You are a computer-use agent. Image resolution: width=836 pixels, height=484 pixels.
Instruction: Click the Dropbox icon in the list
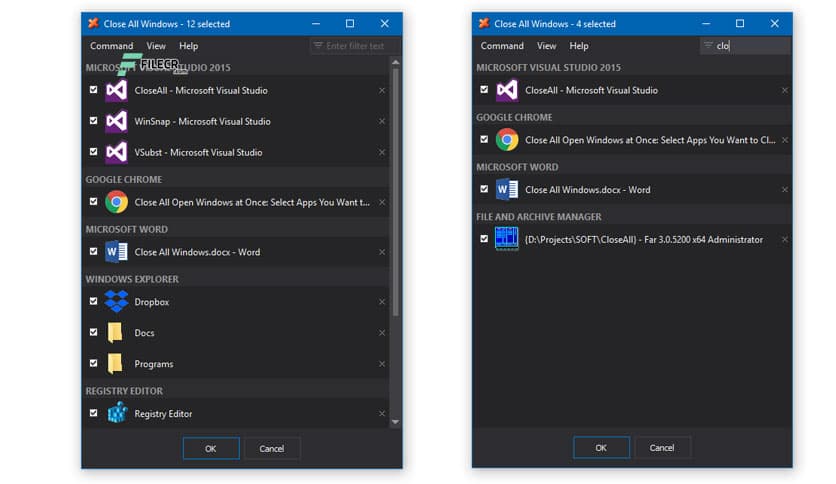(116, 301)
